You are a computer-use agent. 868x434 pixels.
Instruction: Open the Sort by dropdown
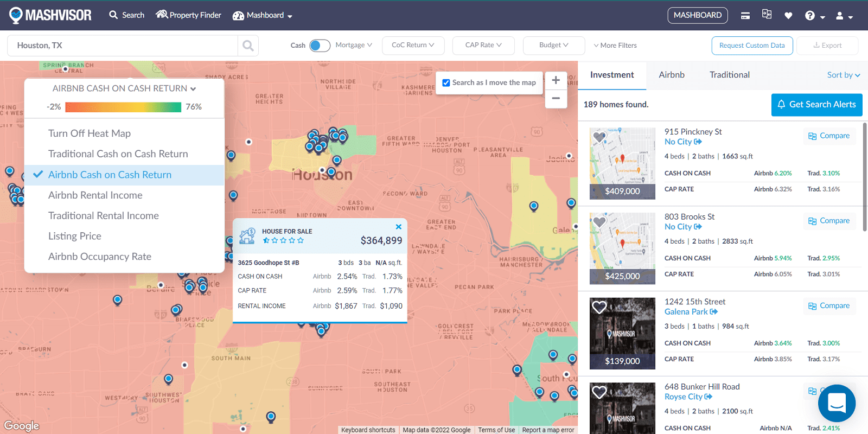[x=844, y=75]
